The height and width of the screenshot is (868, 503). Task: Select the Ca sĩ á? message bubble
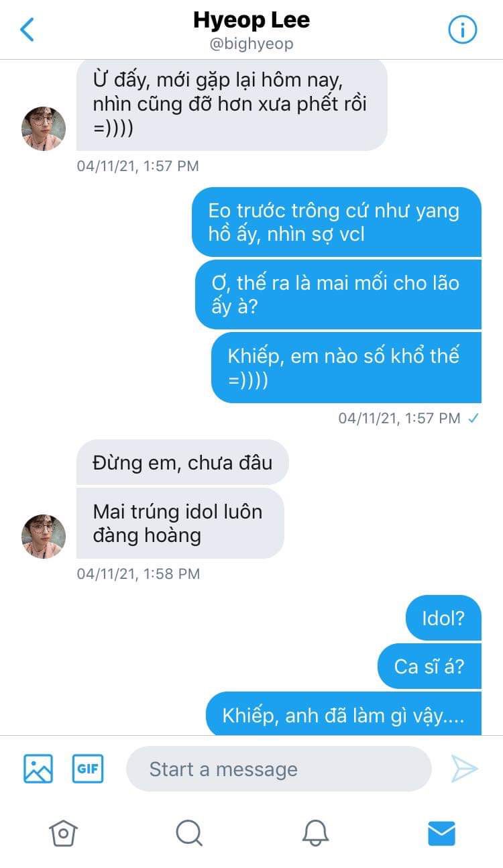tap(429, 666)
